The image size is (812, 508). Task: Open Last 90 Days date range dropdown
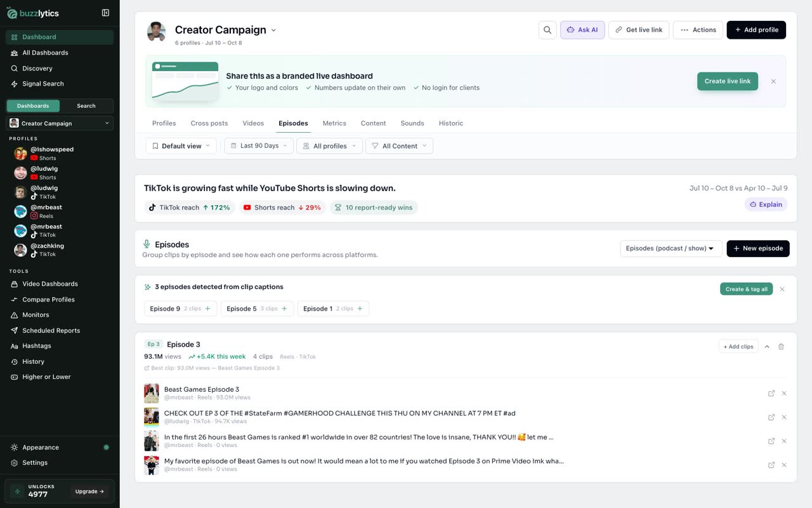point(259,146)
